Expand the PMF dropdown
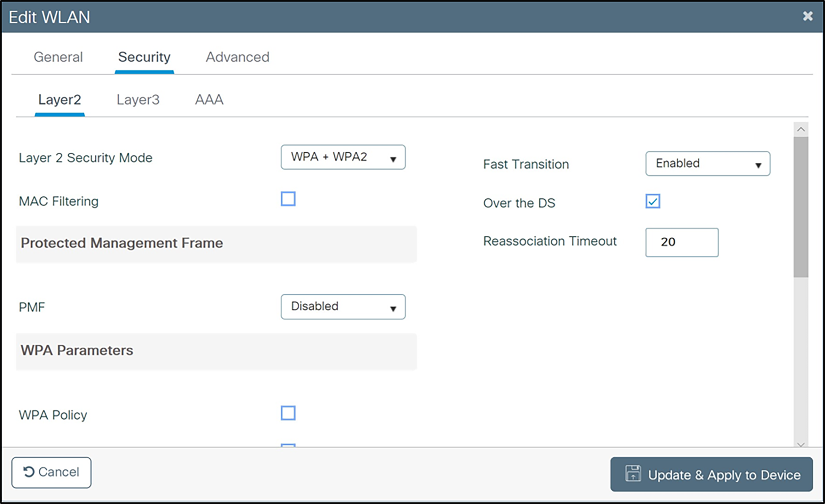This screenshot has width=825, height=504. coord(343,306)
